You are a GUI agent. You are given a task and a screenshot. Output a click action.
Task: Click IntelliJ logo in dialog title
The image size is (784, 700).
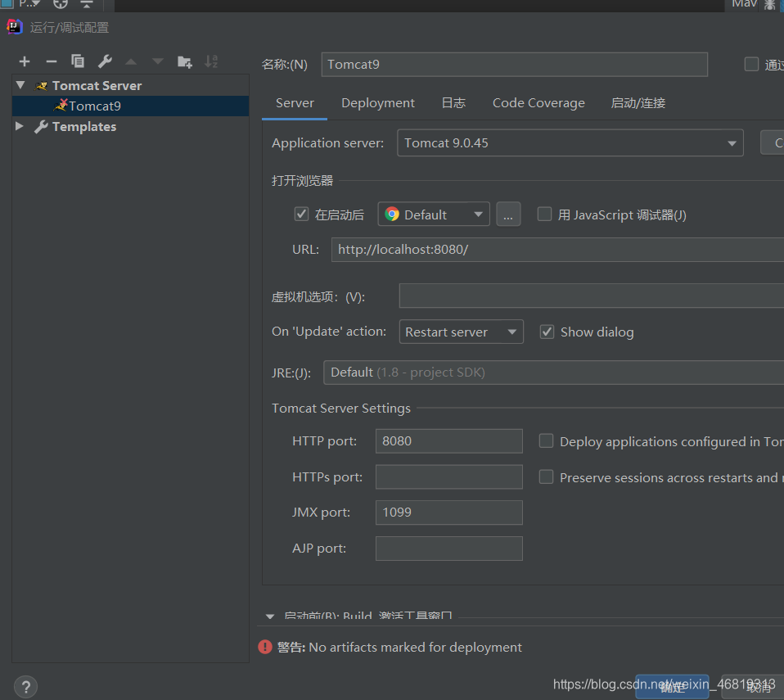point(15,27)
